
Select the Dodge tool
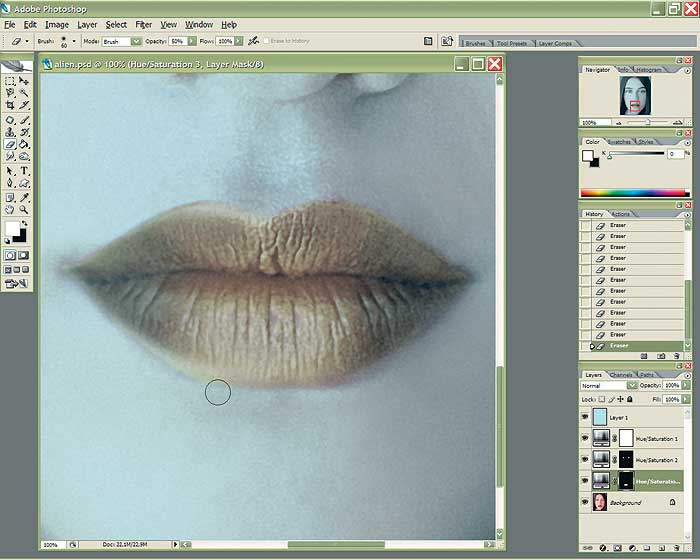coord(24,156)
